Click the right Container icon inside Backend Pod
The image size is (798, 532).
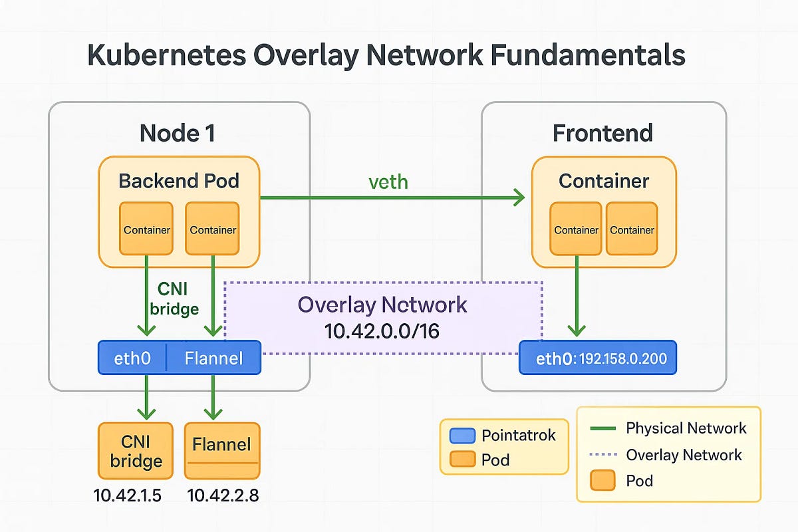point(212,229)
